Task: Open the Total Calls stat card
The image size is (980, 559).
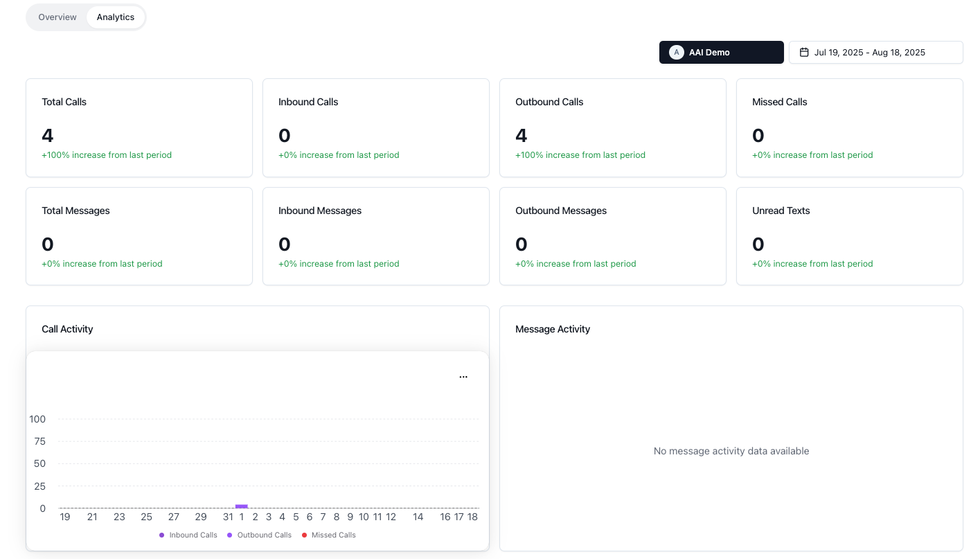Action: tap(139, 127)
